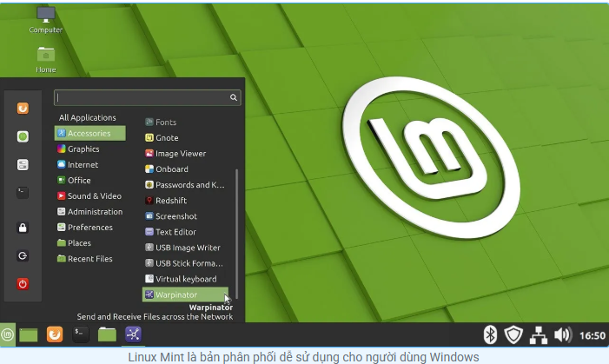The height and width of the screenshot is (364, 609).
Task: Open the Home desktop folder icon
Action: tap(46, 60)
